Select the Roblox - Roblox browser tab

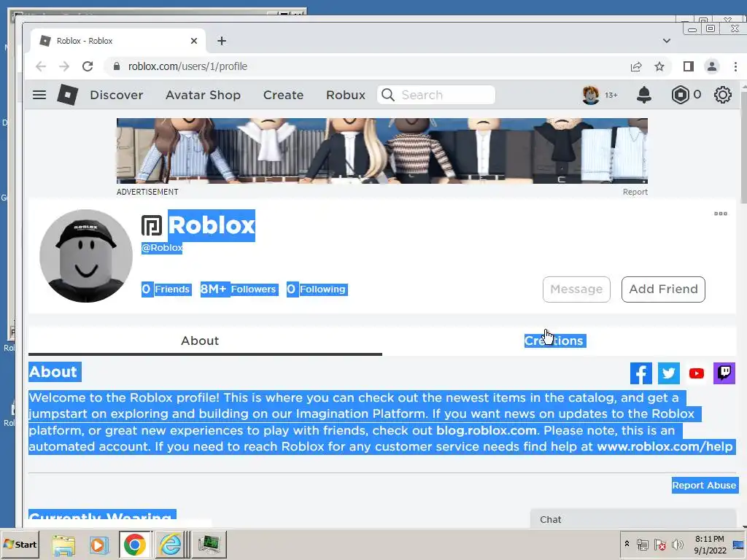[118, 41]
